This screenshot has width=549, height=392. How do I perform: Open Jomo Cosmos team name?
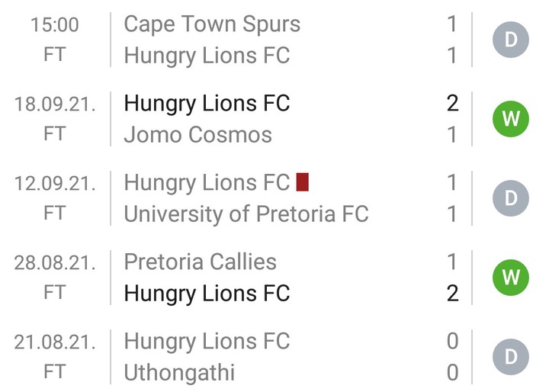[x=197, y=134]
